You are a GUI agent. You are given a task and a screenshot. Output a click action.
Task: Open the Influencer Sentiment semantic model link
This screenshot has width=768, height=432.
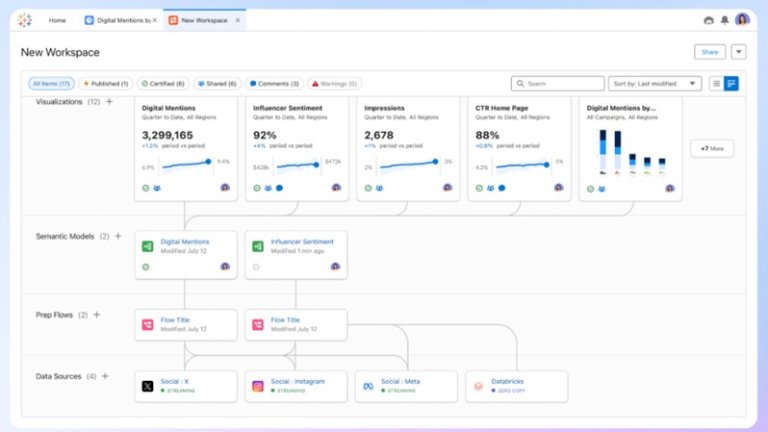coord(302,241)
